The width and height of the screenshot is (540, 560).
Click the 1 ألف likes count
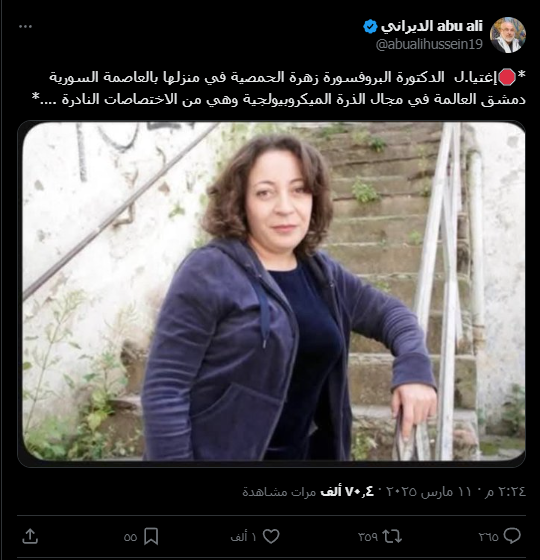click(244, 537)
